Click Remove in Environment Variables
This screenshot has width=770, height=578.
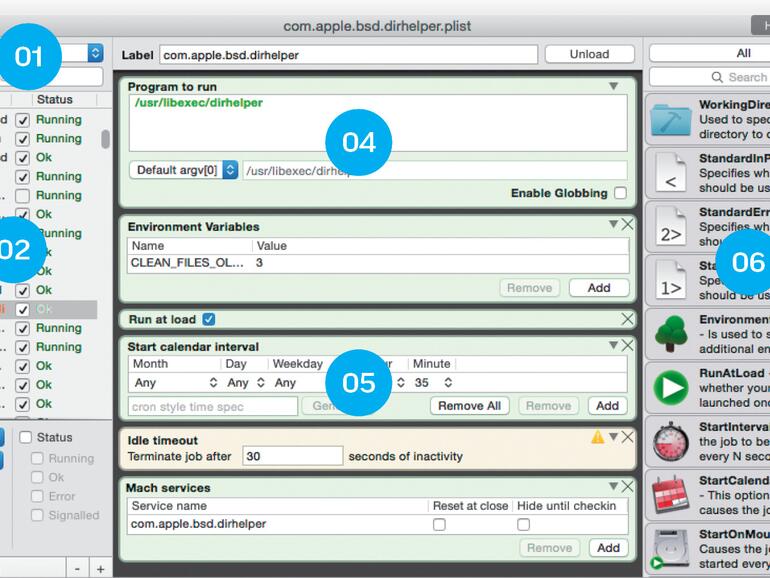click(529, 288)
